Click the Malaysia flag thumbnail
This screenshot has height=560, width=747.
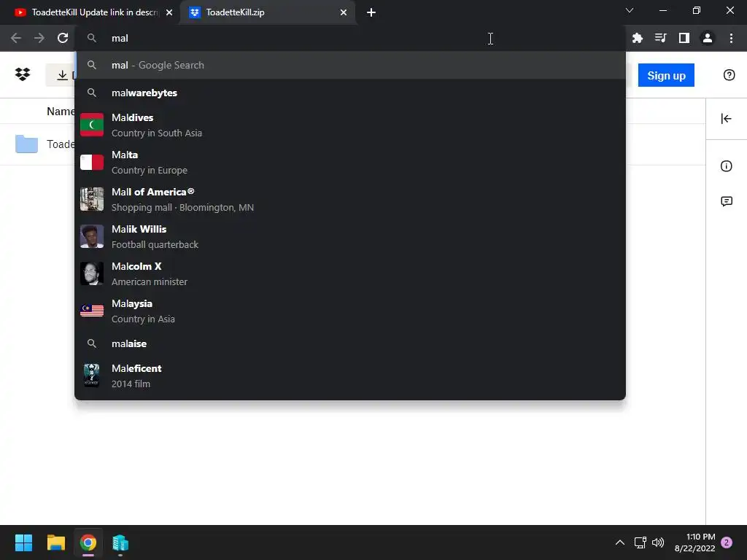[x=91, y=311]
